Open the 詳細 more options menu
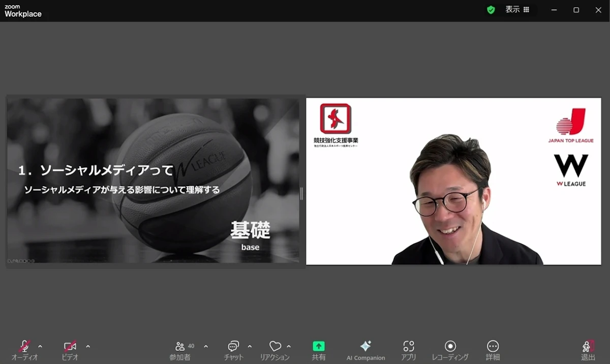Viewport: 610px width, 364px height. point(493,347)
